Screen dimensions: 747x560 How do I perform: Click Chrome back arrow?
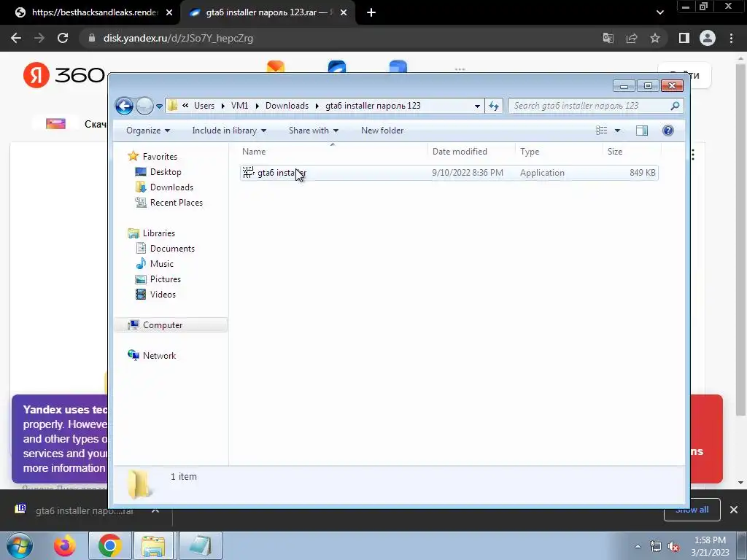tap(16, 38)
